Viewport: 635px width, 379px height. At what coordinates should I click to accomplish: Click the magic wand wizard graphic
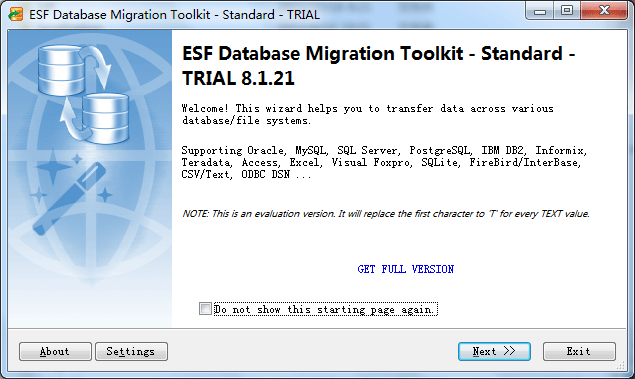70,198
